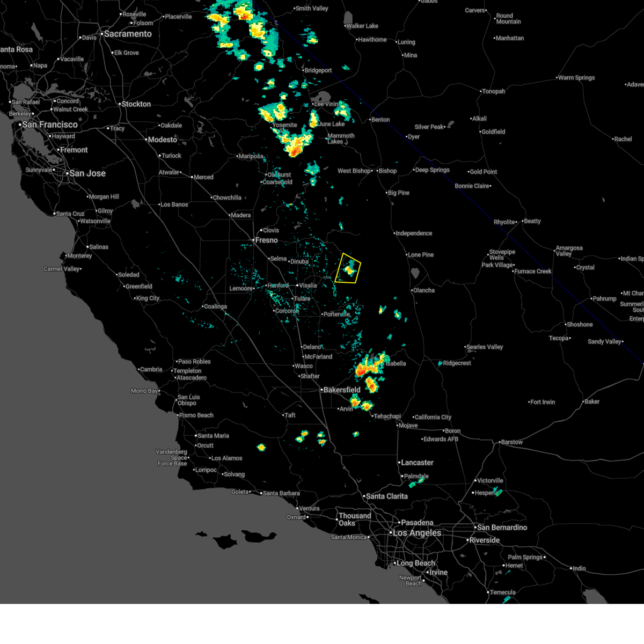Select the California City map label
This screenshot has width=644, height=644.
433,418
